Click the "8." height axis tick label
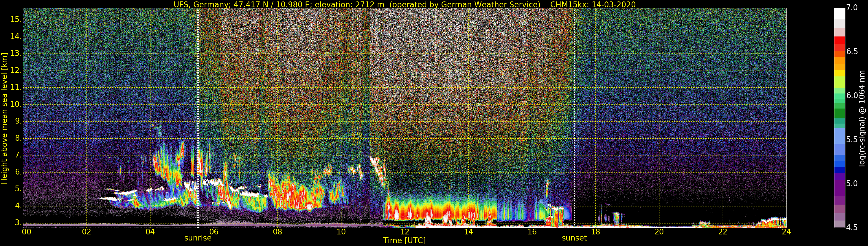The width and height of the screenshot is (868, 246). click(x=18, y=138)
